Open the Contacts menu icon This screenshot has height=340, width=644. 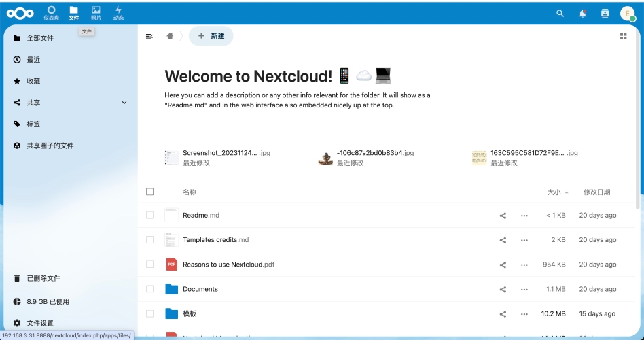pyautogui.click(x=605, y=13)
